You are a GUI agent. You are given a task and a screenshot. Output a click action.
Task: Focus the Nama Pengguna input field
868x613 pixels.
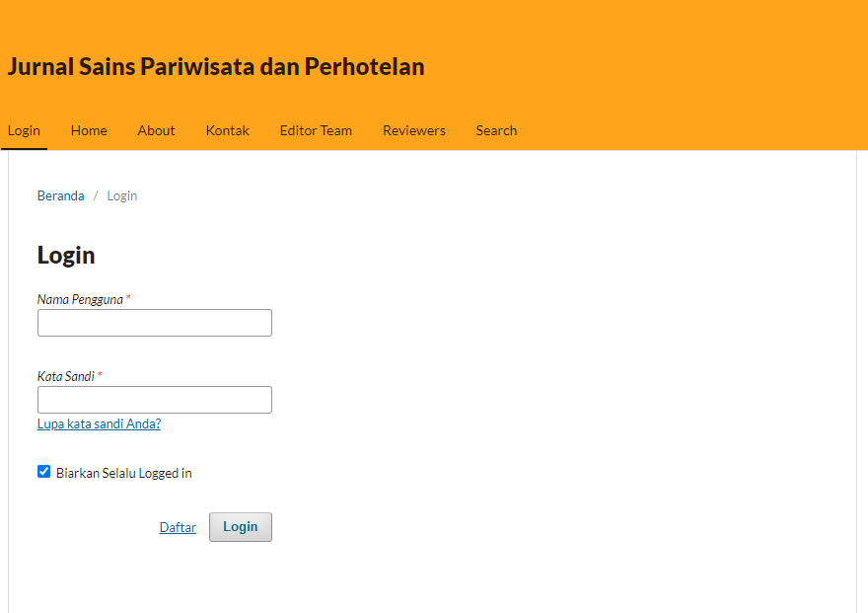click(x=155, y=323)
